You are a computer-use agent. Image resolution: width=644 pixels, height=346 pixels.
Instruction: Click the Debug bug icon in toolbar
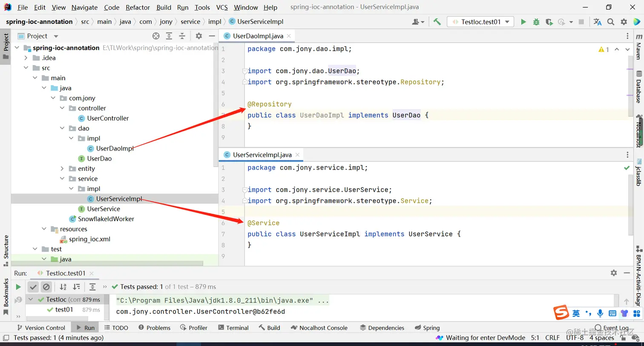click(x=536, y=22)
